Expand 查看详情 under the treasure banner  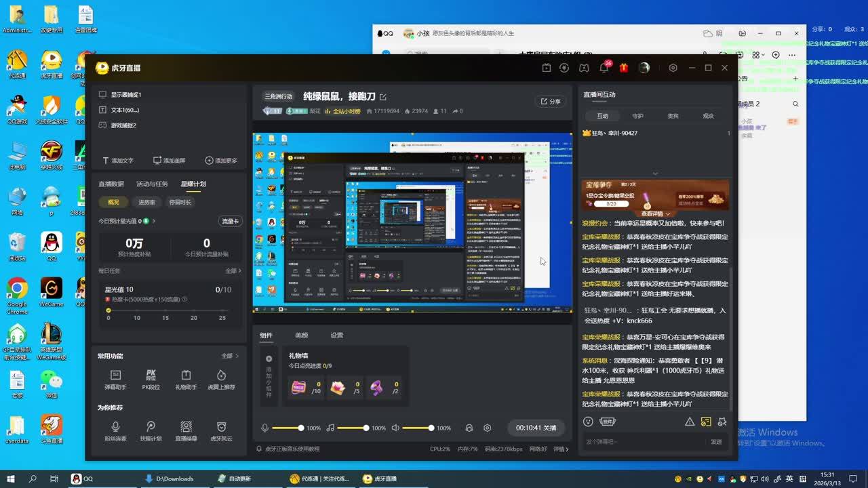[x=655, y=213]
